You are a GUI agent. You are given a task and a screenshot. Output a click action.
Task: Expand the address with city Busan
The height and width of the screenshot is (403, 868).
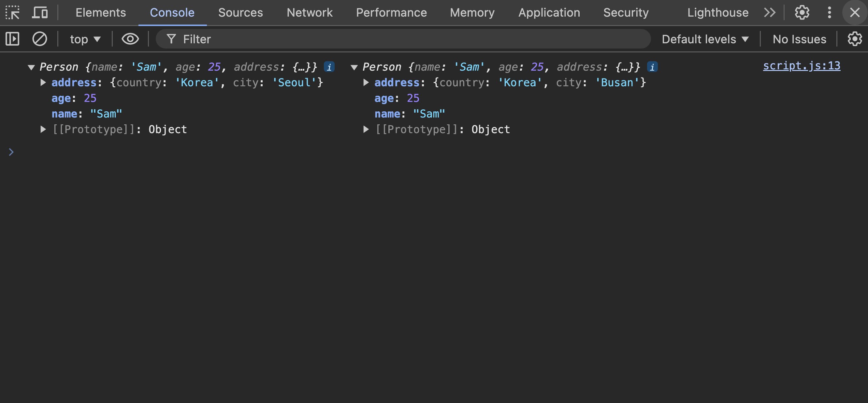(366, 82)
